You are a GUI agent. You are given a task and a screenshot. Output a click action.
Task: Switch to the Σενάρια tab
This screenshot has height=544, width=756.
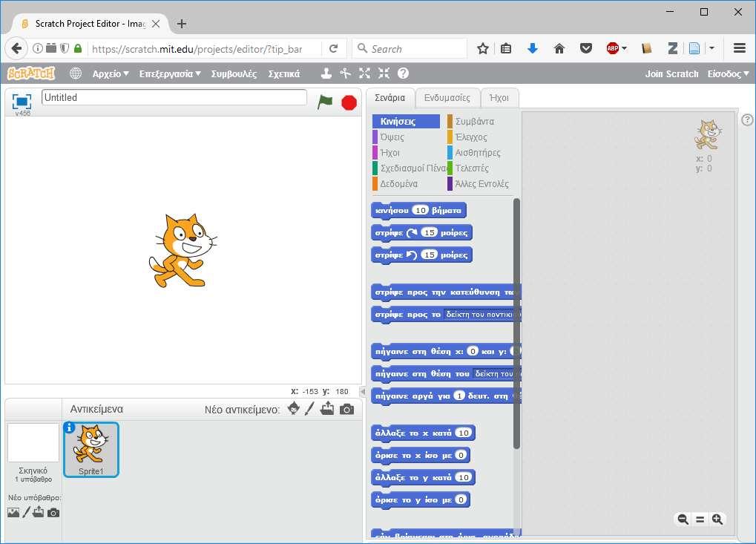tap(389, 98)
